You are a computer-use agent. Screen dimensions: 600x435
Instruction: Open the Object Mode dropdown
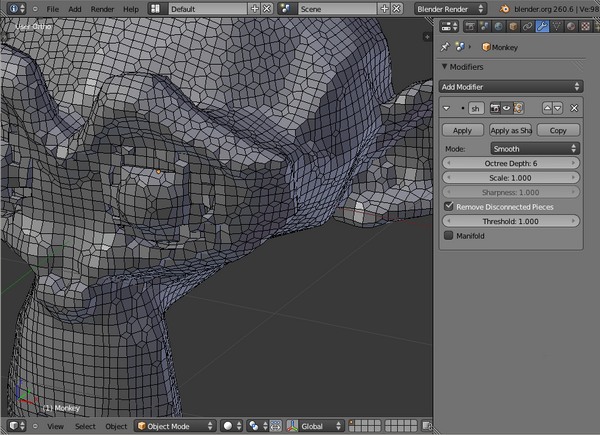point(175,426)
